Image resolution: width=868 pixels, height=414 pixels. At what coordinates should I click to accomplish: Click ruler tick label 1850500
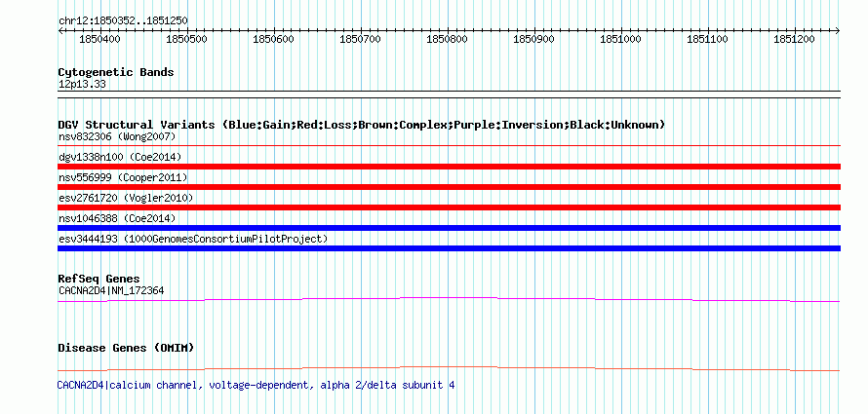(x=187, y=39)
